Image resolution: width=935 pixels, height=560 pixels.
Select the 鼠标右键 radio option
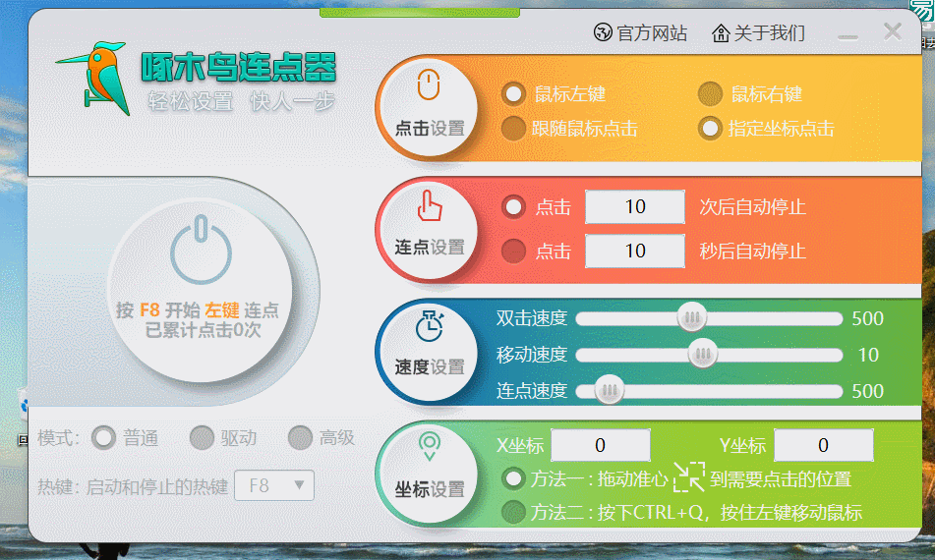coord(710,94)
